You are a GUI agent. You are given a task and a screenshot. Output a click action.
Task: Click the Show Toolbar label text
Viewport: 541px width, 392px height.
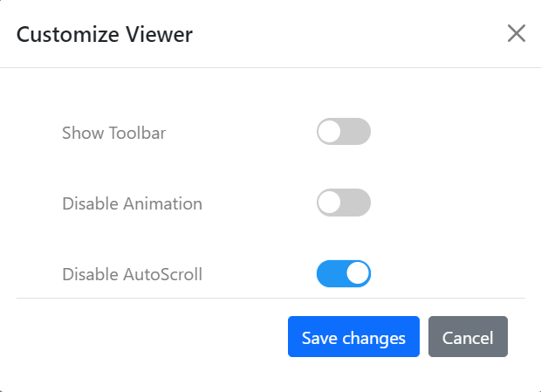click(x=113, y=134)
